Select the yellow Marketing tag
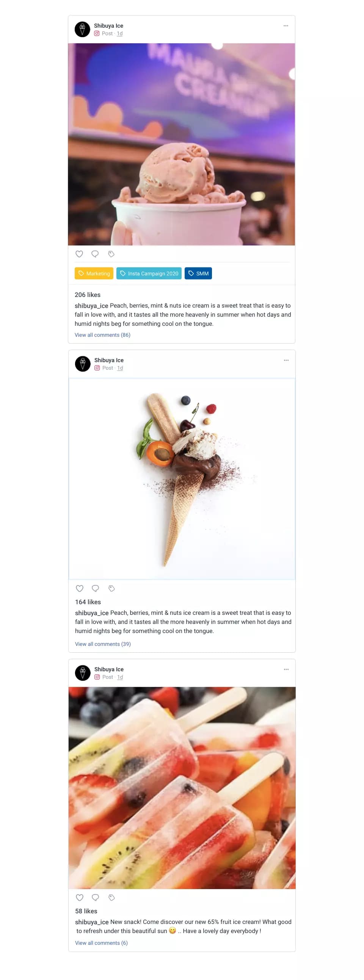 pos(94,274)
